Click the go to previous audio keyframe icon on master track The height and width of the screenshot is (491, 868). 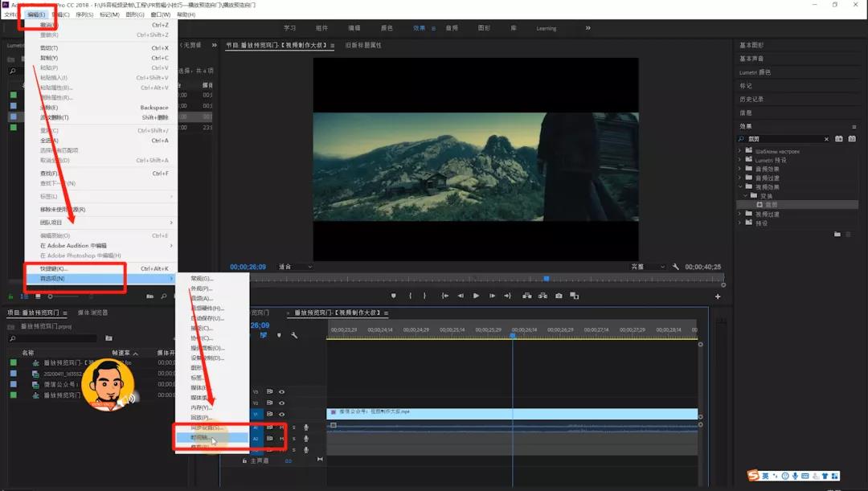point(320,460)
